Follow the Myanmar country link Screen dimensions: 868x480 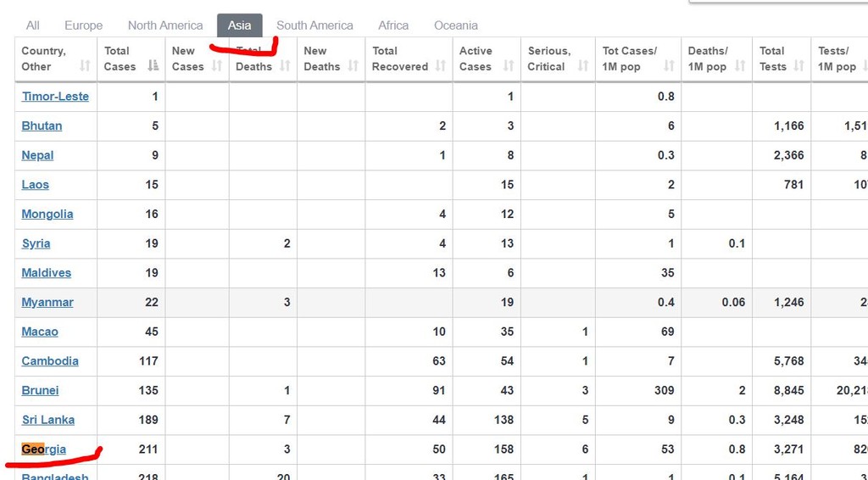(47, 303)
